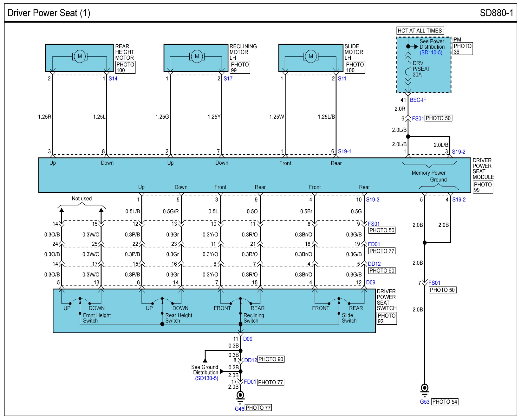Click the Front Height Switch contact symbol
This screenshot has width=521, height=420.
coord(80,301)
